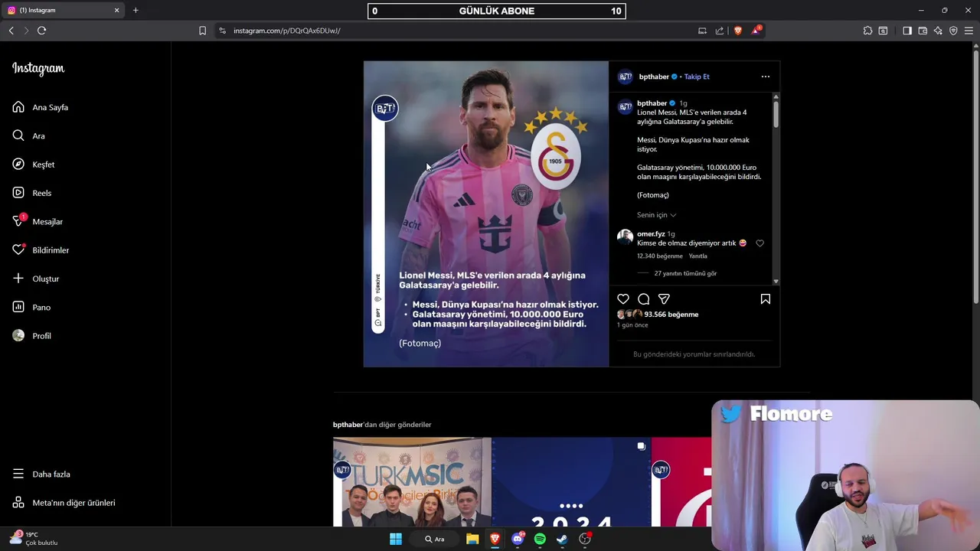Open bpthaber profile from post header
Image resolution: width=980 pixels, height=551 pixels.
point(654,77)
